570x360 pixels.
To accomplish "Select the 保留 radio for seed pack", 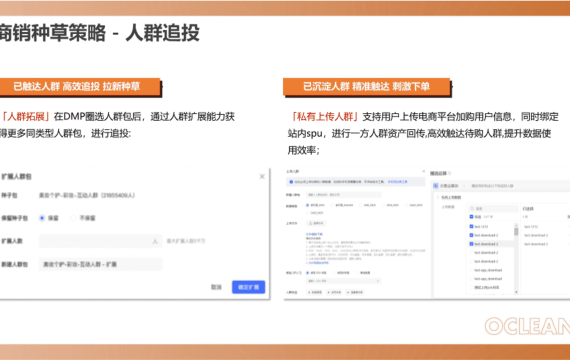I will (x=42, y=218).
